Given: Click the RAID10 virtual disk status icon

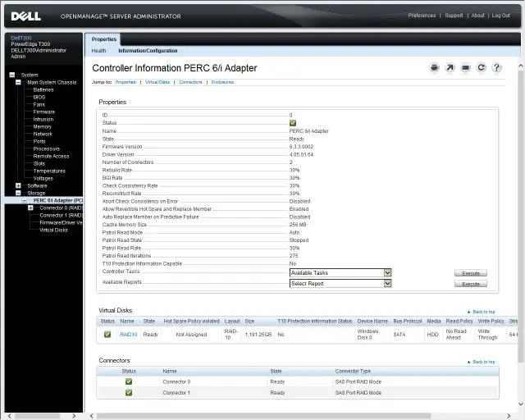Looking at the screenshot, I should [x=107, y=335].
